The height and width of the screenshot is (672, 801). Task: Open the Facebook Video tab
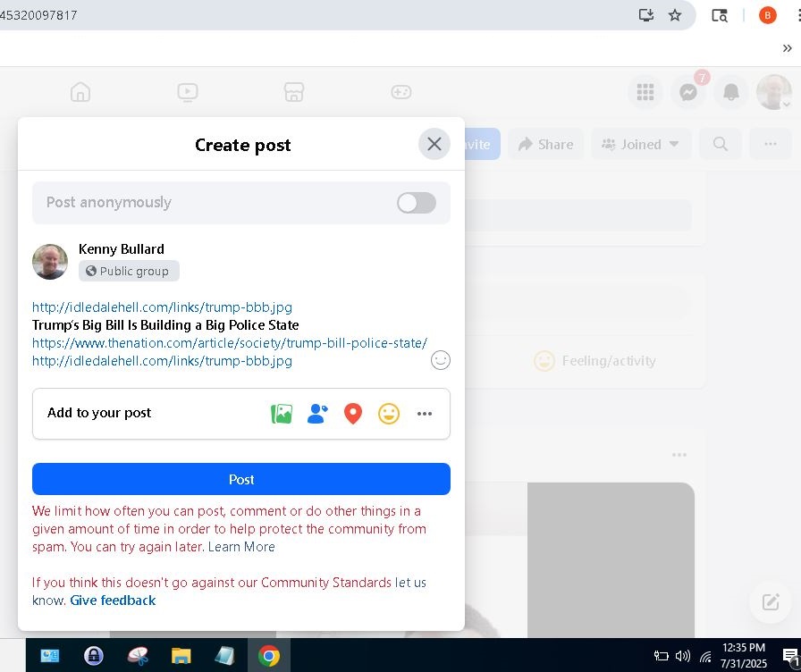coord(188,92)
